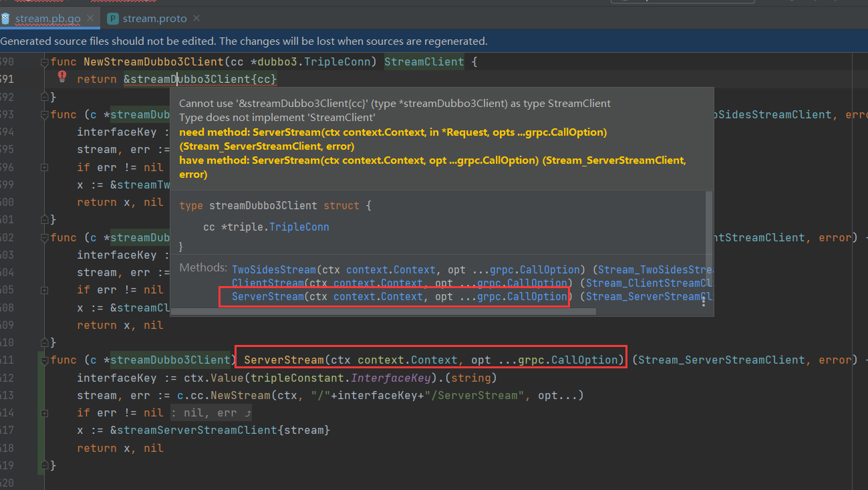This screenshot has height=490, width=868.
Task: Close the stream.pb.go tab
Action: coord(91,18)
